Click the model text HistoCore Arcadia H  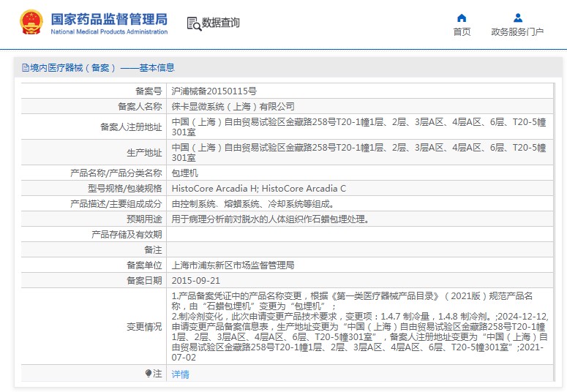click(x=214, y=189)
